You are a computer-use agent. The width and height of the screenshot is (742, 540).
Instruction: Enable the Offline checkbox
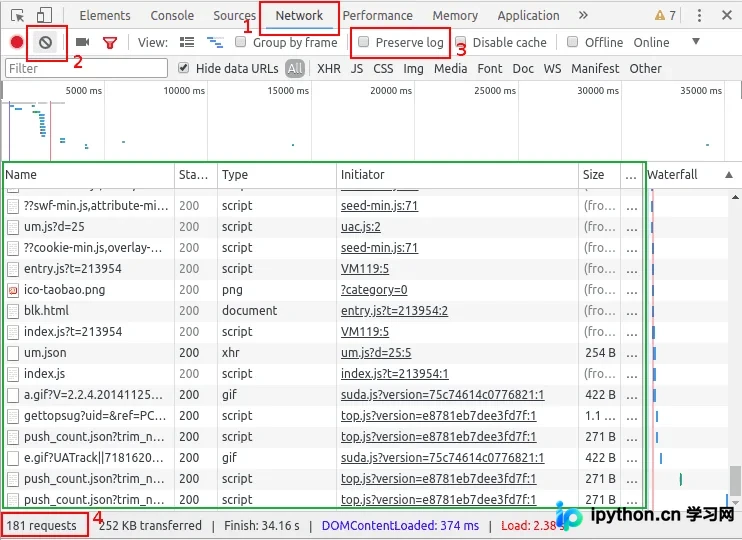pos(572,42)
